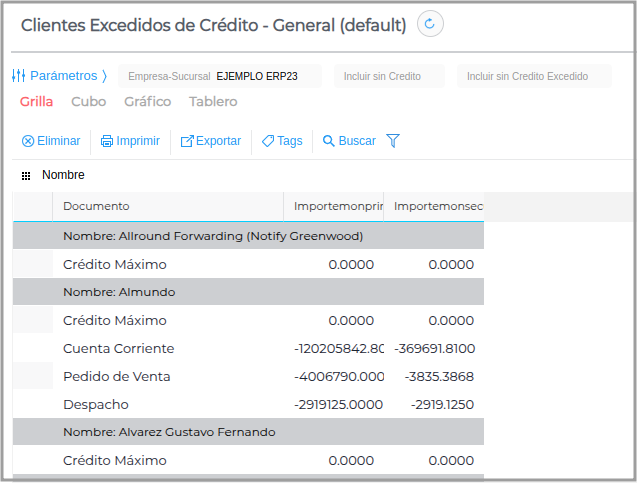Click the Exportar arrow icon
This screenshot has width=637, height=483.
click(x=187, y=141)
